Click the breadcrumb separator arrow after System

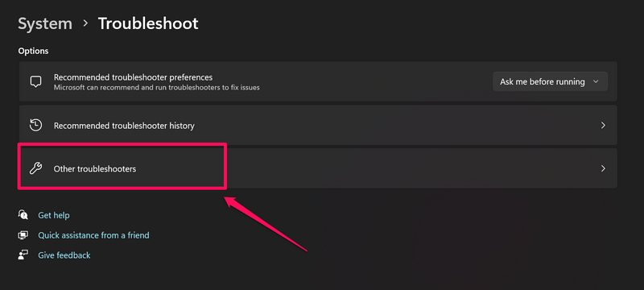tap(85, 24)
